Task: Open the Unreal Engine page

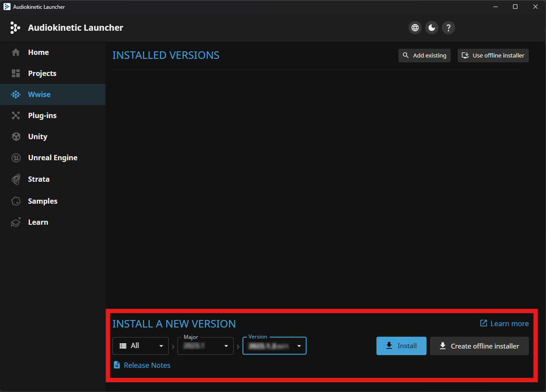Action: tap(53, 158)
